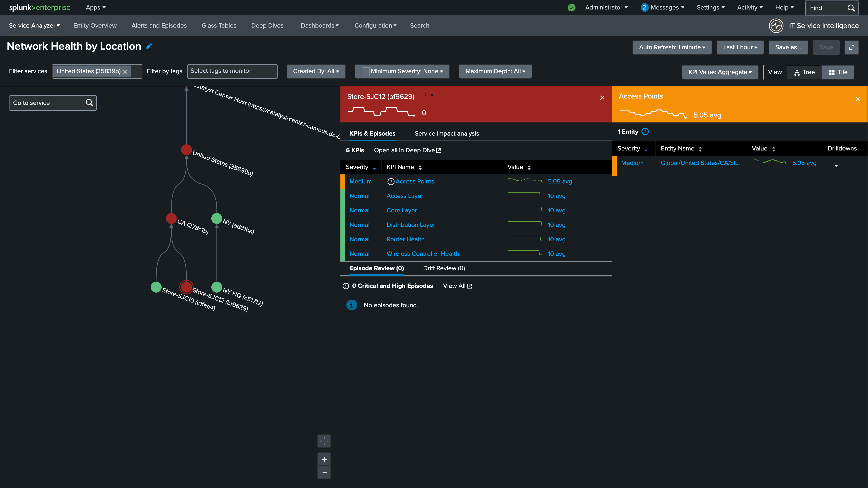Viewport: 868px width, 488px height.
Task: Open the entity Drilldowns caret
Action: [836, 166]
